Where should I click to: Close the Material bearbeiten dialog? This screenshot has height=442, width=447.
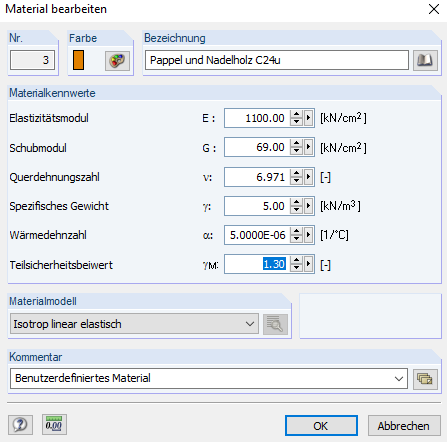pyautogui.click(x=434, y=9)
